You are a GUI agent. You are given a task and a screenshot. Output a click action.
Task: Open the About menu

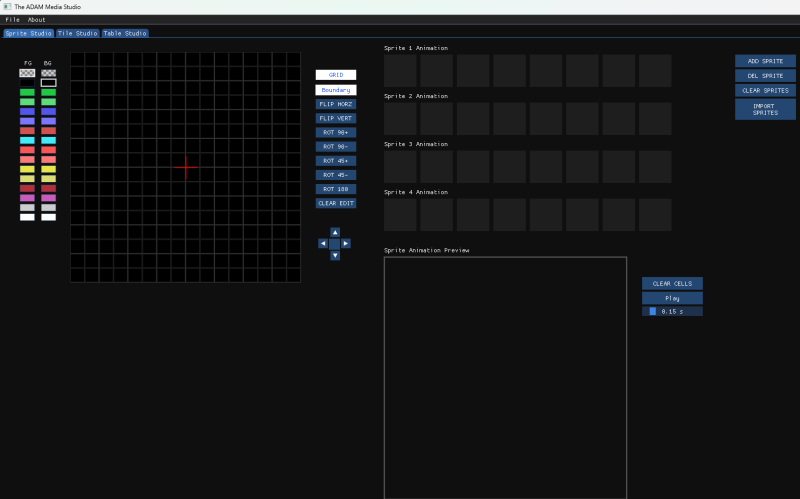click(36, 19)
